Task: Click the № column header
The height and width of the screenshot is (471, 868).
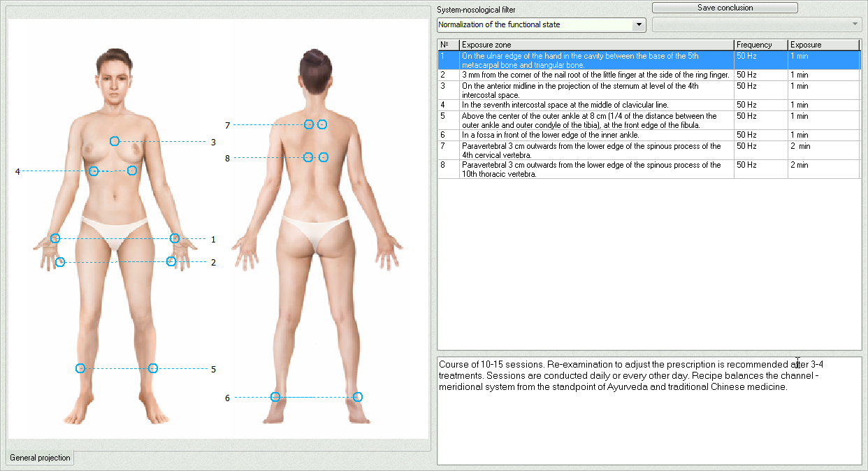Action: click(x=449, y=45)
